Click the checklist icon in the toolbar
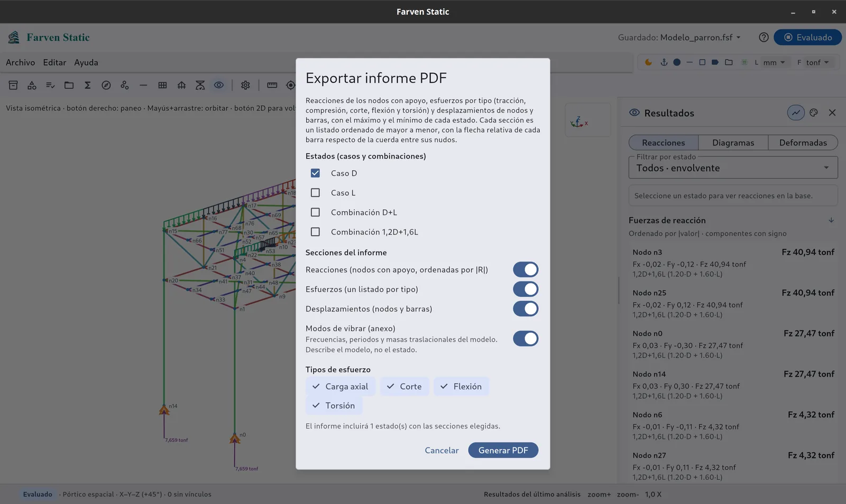Image resolution: width=846 pixels, height=504 pixels. [50, 85]
